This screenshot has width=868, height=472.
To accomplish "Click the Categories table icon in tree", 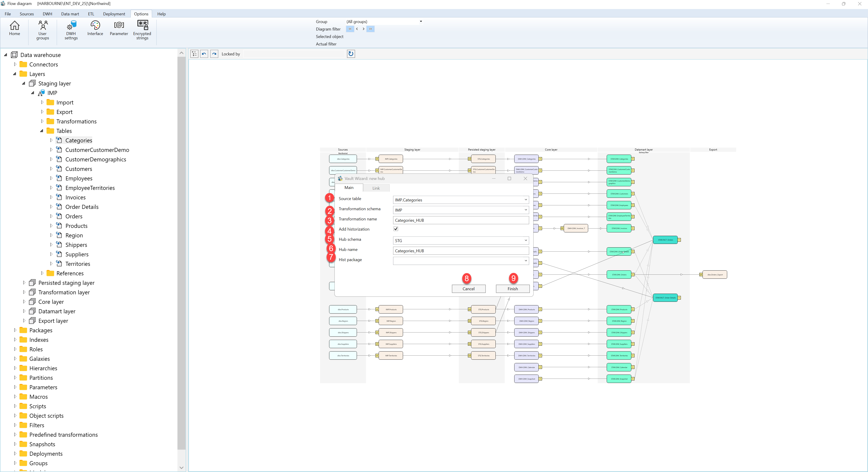I will 59,140.
